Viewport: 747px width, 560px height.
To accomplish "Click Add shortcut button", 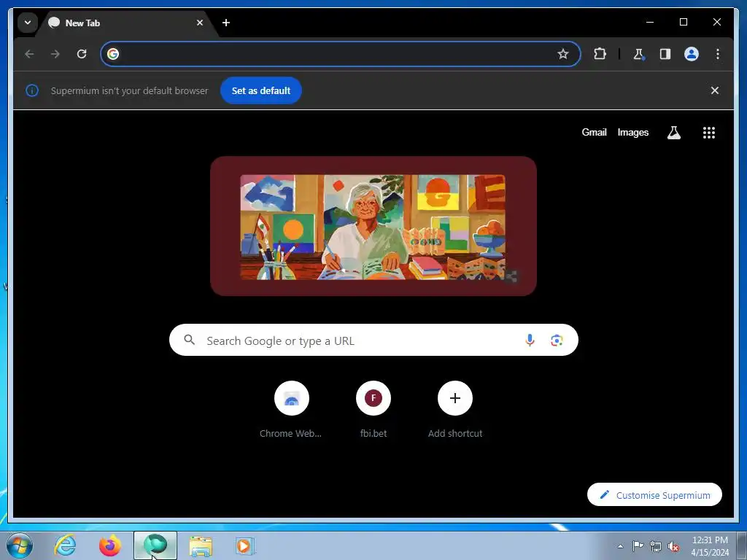I will click(x=455, y=410).
